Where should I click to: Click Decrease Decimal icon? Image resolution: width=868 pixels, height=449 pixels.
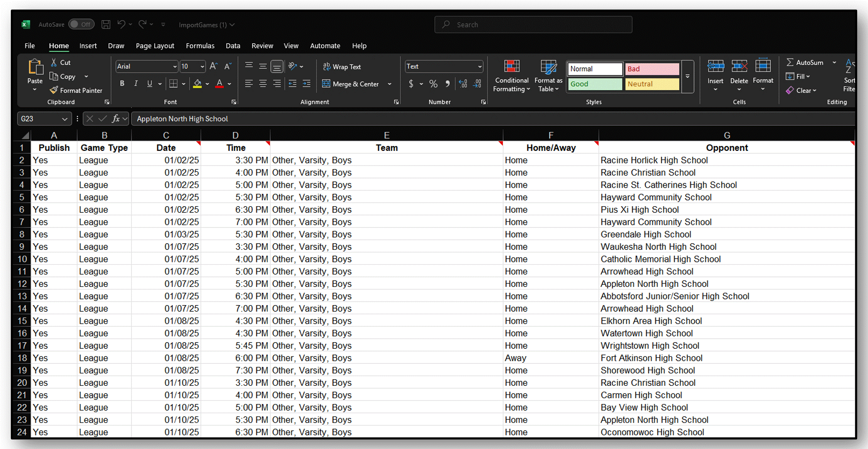(477, 84)
